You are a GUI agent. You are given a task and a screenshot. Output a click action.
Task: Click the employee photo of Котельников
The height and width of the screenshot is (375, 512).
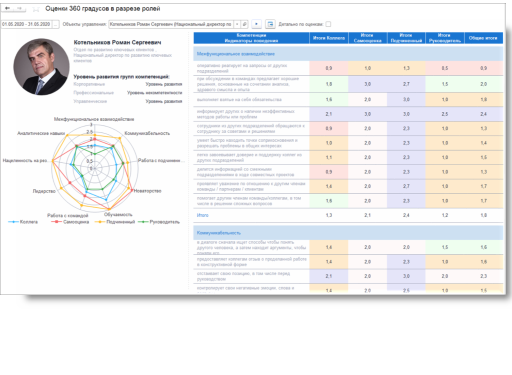(x=41, y=66)
